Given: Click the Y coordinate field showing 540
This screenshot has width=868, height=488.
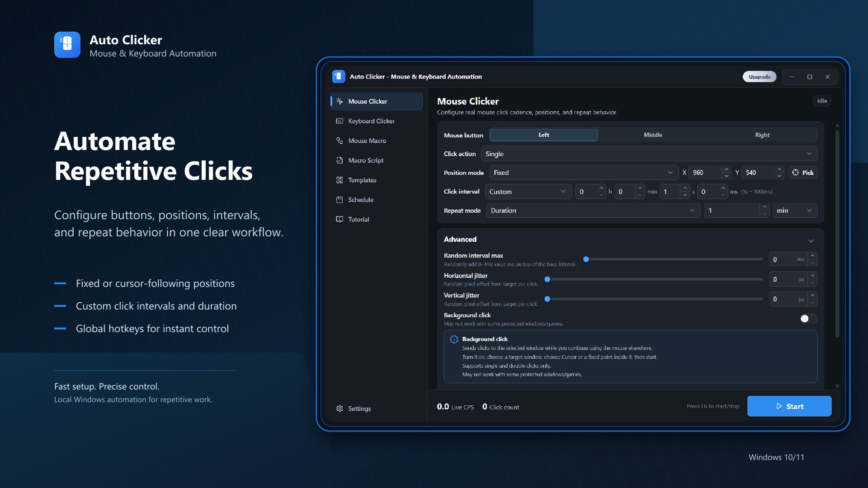Looking at the screenshot, I should 758,173.
